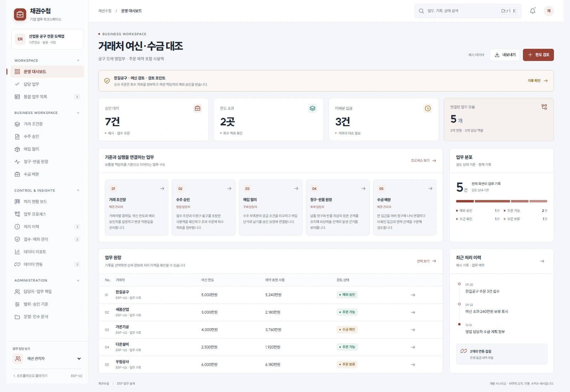Collapse the WORKSPACE sidebar section

coord(78,61)
